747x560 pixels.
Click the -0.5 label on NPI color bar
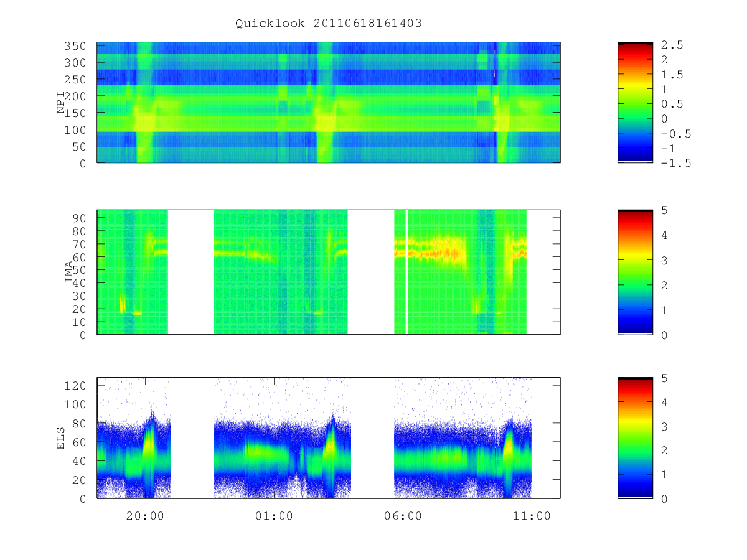(x=675, y=134)
